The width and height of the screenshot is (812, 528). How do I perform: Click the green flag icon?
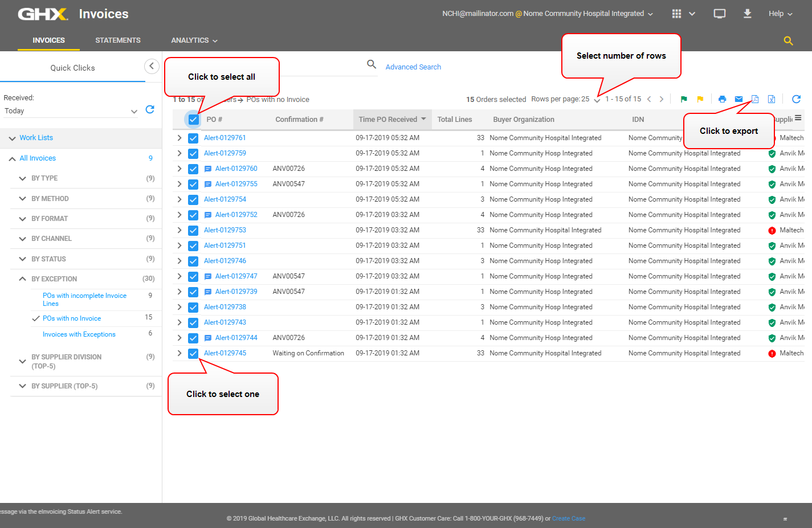coord(684,99)
